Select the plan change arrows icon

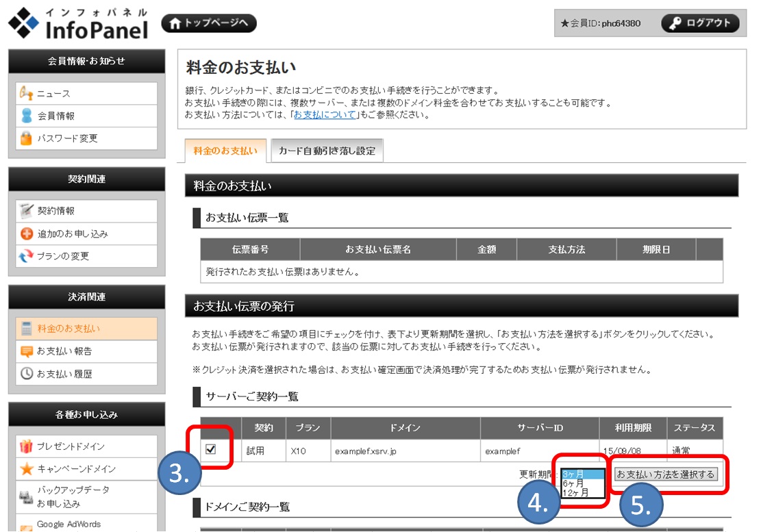tap(26, 256)
